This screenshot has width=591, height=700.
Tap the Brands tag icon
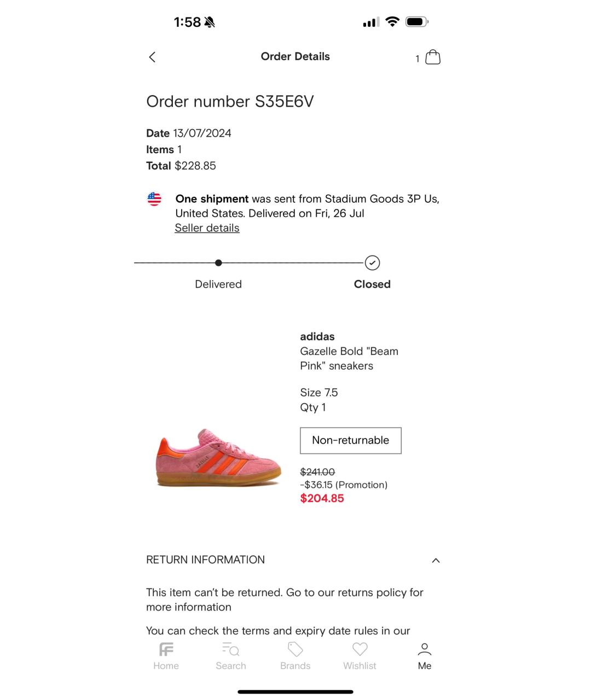point(295,650)
